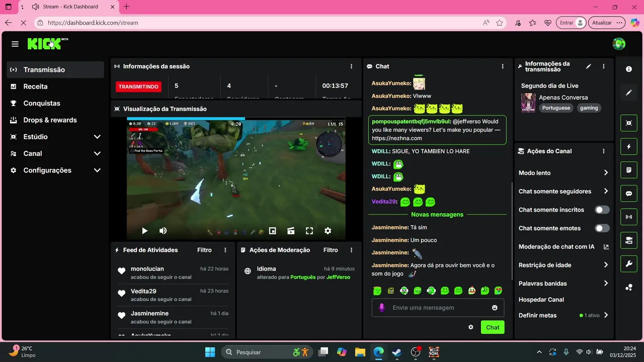Click into the Envie uma mensagem field

coord(438,308)
